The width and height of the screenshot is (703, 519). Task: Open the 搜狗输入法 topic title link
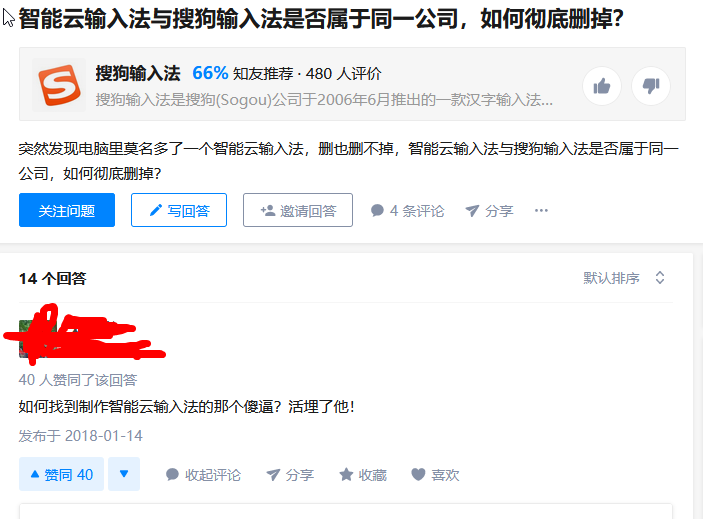point(138,73)
